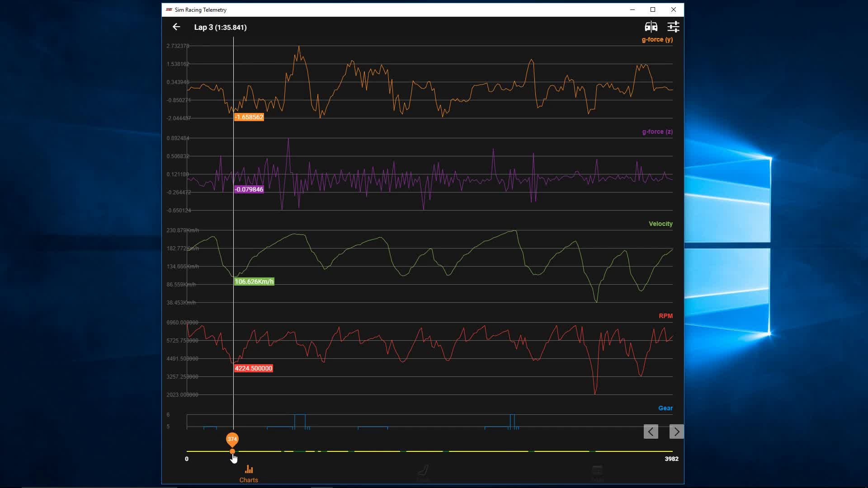Maximize the Sim Racing Telemetry window
The image size is (868, 488).
coord(652,9)
